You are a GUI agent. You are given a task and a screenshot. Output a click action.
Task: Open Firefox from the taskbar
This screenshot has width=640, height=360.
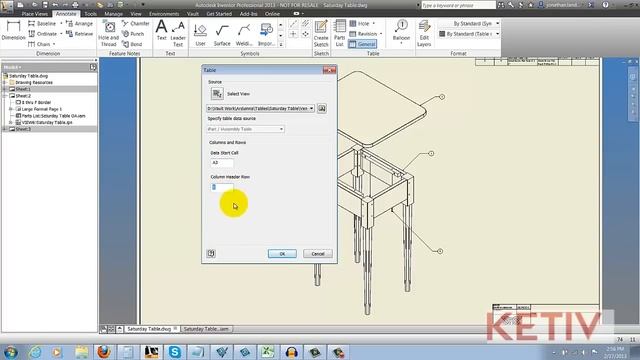click(104, 351)
